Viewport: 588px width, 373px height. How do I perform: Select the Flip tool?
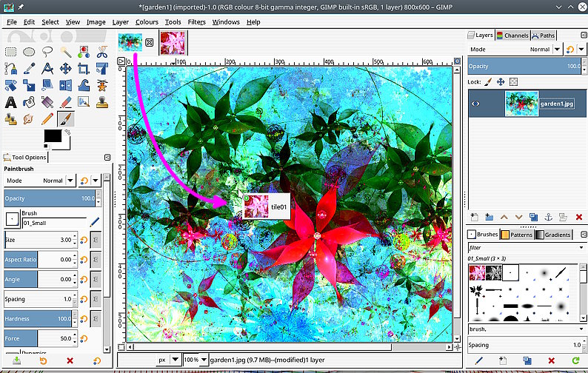(66, 85)
